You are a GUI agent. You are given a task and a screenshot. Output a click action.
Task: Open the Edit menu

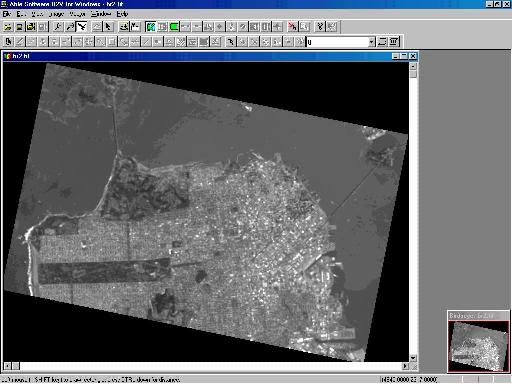pyautogui.click(x=21, y=14)
